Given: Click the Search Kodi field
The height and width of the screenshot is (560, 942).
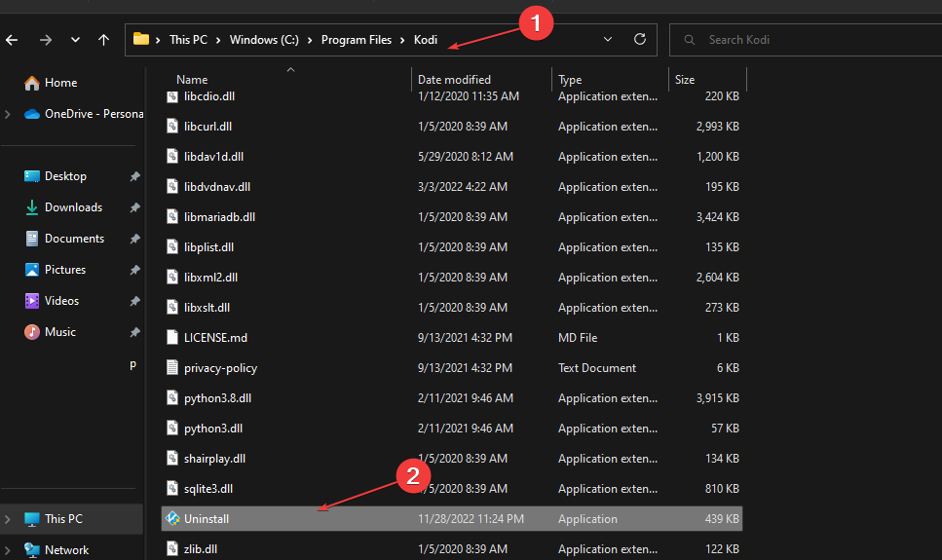Looking at the screenshot, I should [x=805, y=40].
